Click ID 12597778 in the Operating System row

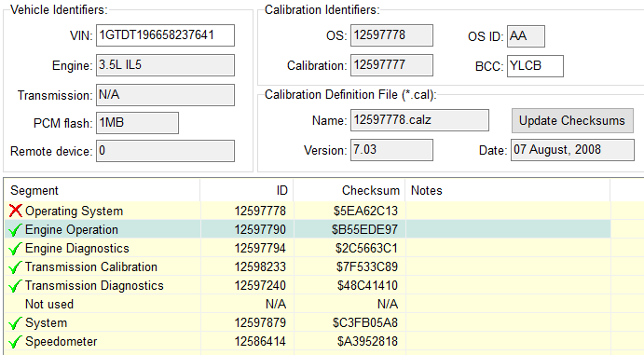(260, 211)
